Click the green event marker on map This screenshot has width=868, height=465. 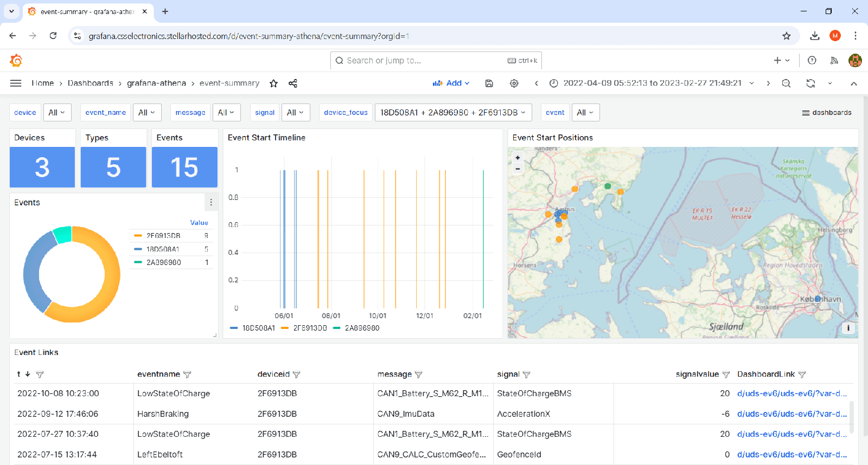(x=608, y=186)
